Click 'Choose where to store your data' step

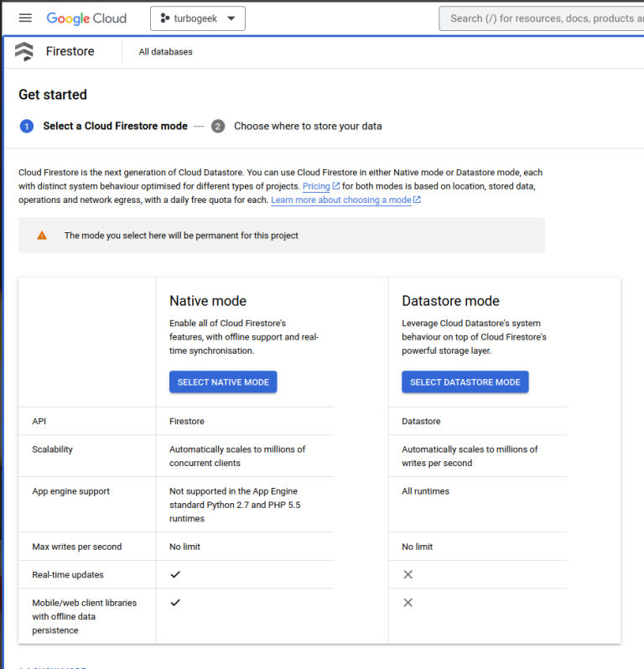(308, 127)
